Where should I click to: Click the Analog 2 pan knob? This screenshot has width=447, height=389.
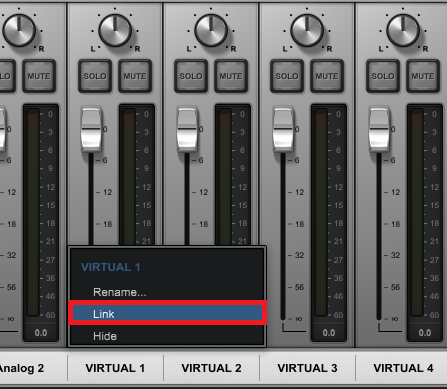tap(19, 31)
